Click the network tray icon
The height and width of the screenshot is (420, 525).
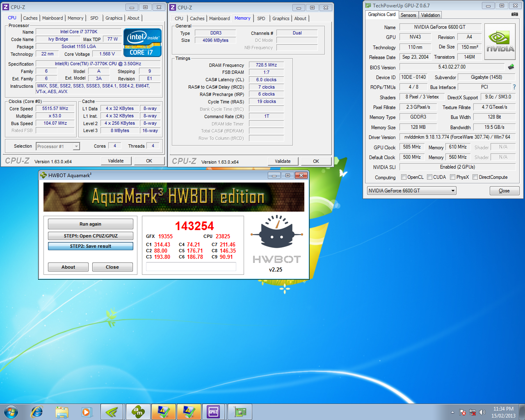click(472, 412)
